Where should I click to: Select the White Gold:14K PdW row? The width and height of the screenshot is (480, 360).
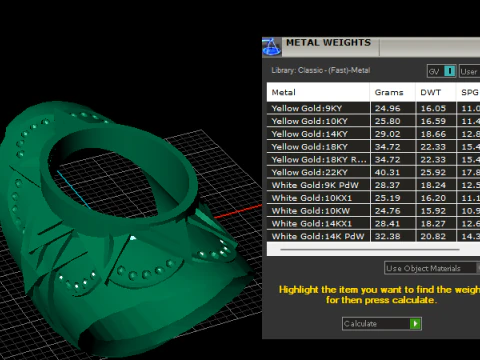pos(373,236)
